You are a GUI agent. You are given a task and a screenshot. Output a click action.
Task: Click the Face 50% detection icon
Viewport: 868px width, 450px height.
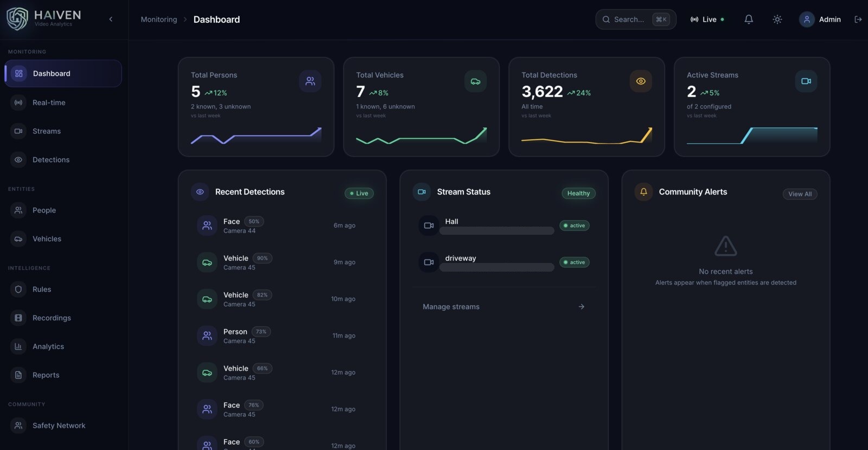[207, 226]
